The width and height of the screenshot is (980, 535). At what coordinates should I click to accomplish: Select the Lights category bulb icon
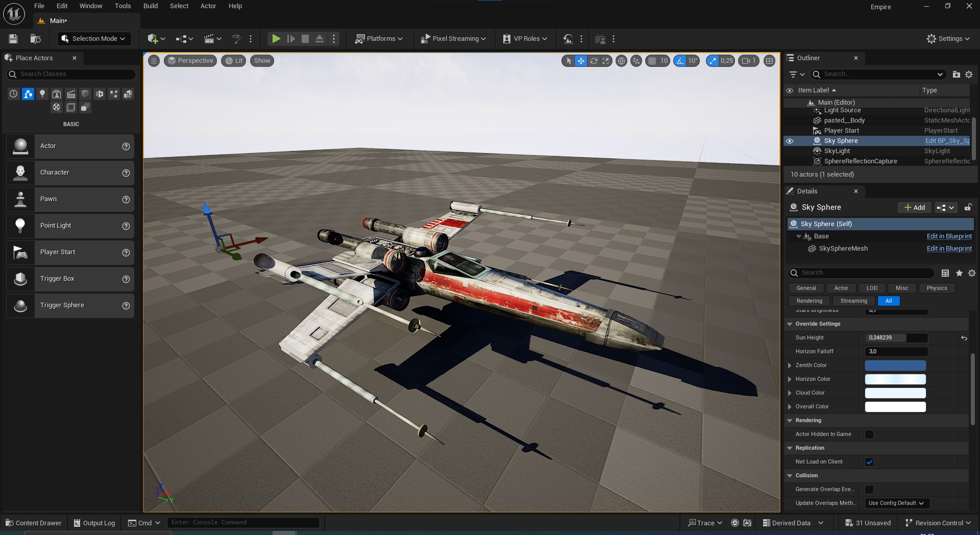point(42,94)
